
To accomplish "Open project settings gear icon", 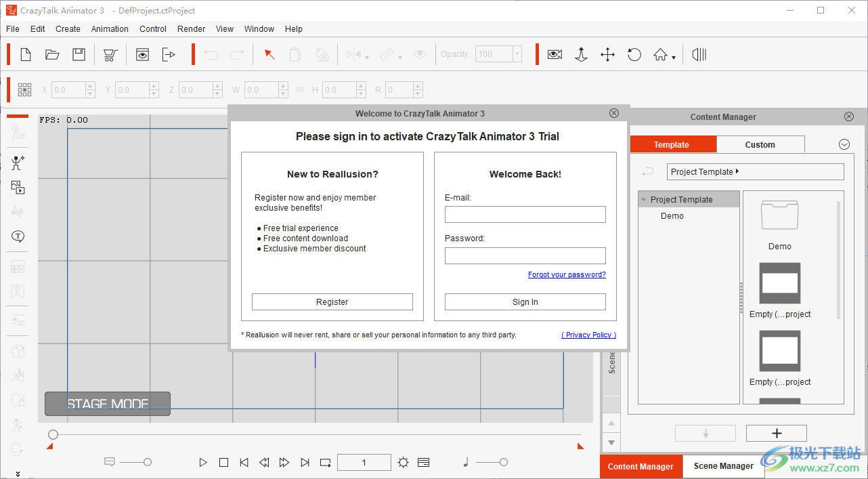I will pos(404,463).
